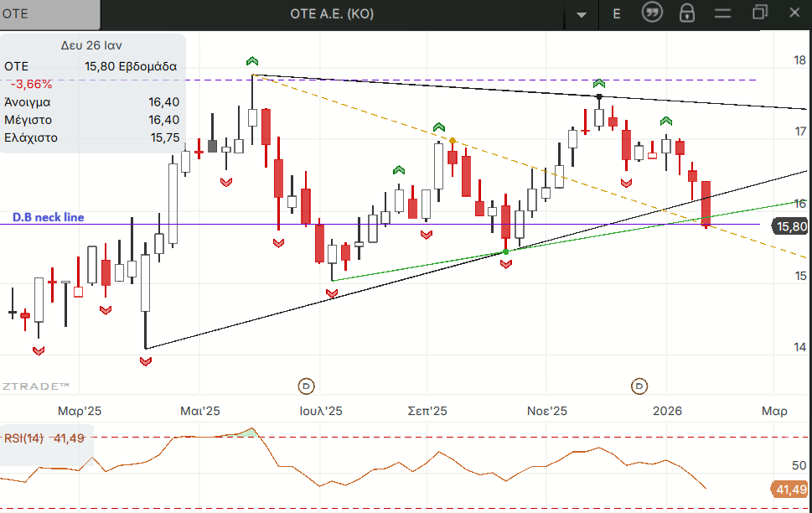Click the OTE A.E. (KO) title text
The image size is (812, 513).
point(331,14)
